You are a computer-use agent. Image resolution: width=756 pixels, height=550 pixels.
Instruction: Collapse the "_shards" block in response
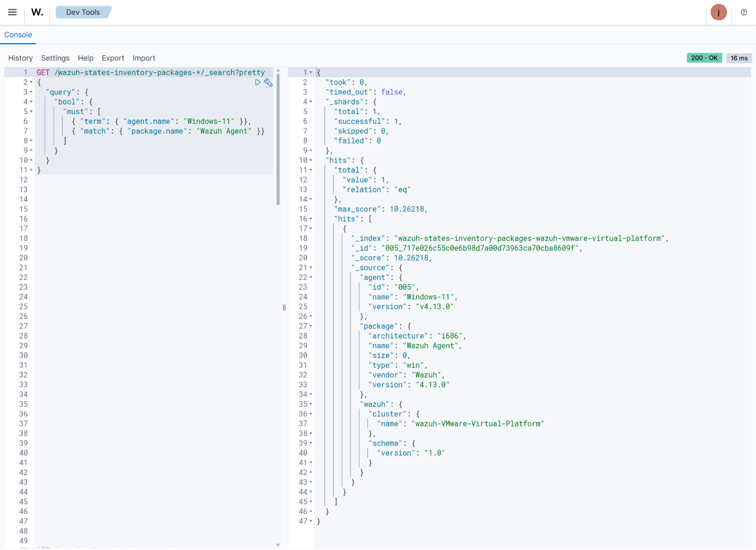pos(311,102)
